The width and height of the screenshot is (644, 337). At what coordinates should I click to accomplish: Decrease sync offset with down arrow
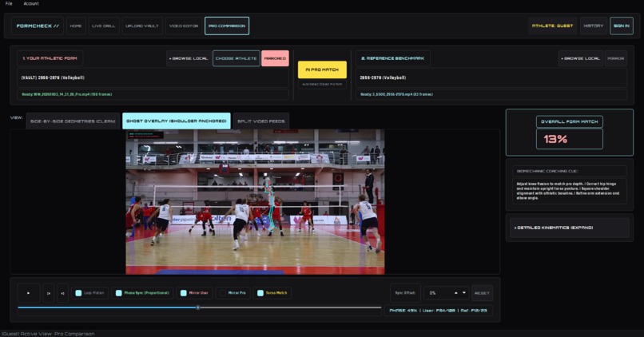[464, 293]
